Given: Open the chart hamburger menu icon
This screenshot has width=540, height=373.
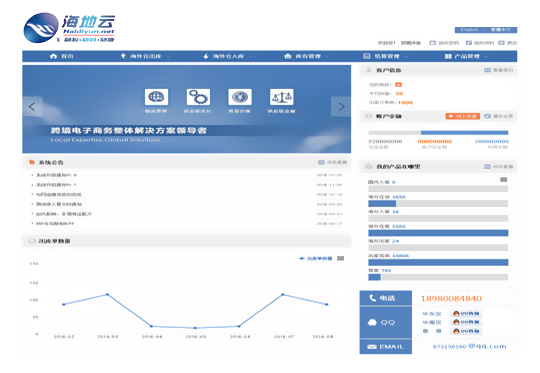Looking at the screenshot, I should point(341,258).
